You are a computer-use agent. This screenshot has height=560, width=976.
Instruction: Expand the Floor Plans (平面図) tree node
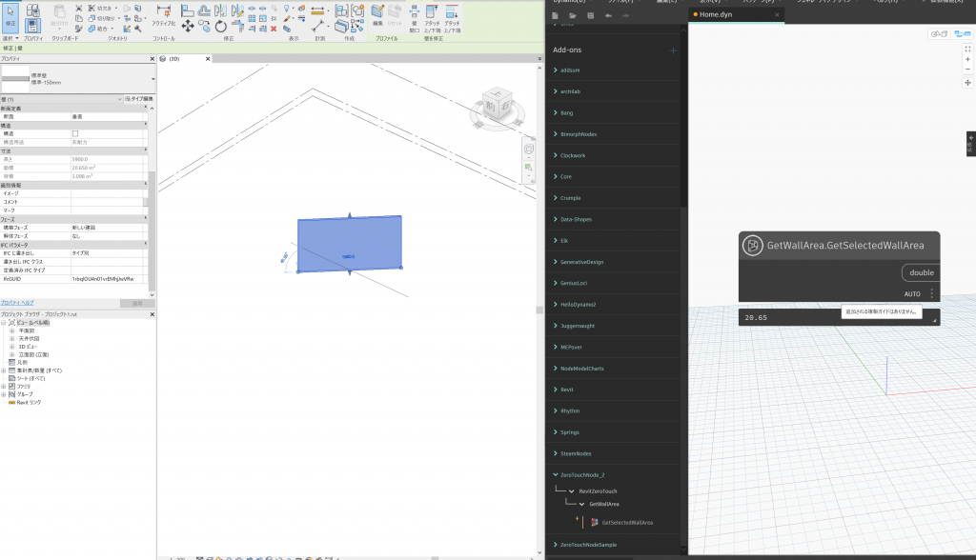[12, 330]
